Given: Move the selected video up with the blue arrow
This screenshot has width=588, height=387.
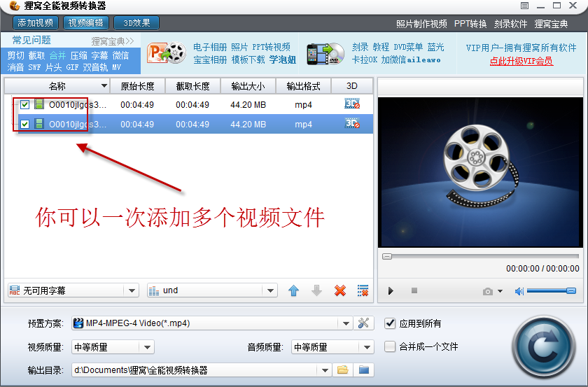Looking at the screenshot, I should click(293, 290).
